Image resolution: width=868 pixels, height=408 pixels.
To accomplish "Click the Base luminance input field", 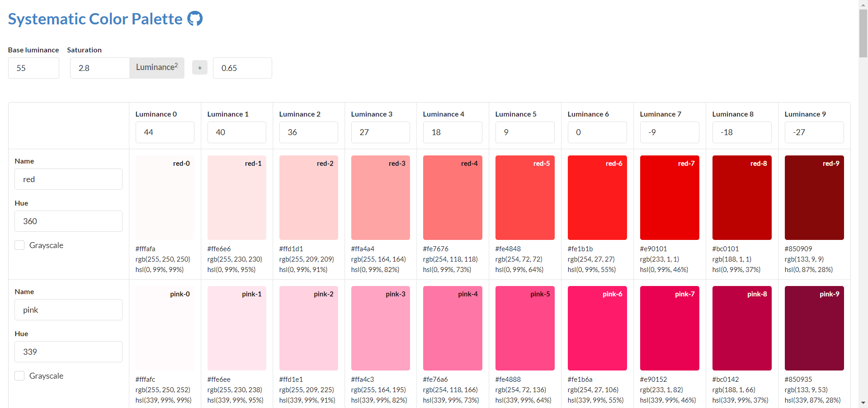I will click(33, 68).
